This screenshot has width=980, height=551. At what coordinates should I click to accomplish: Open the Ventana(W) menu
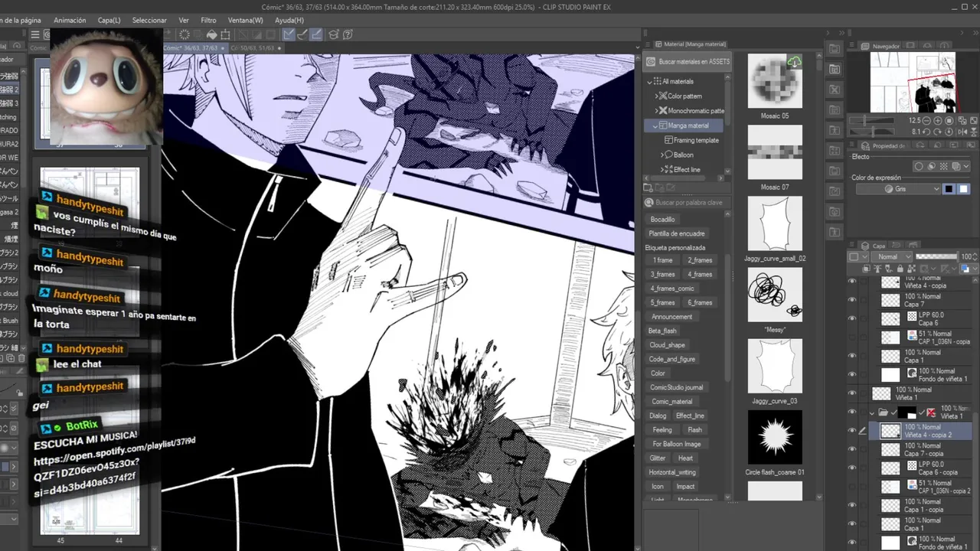coord(246,21)
